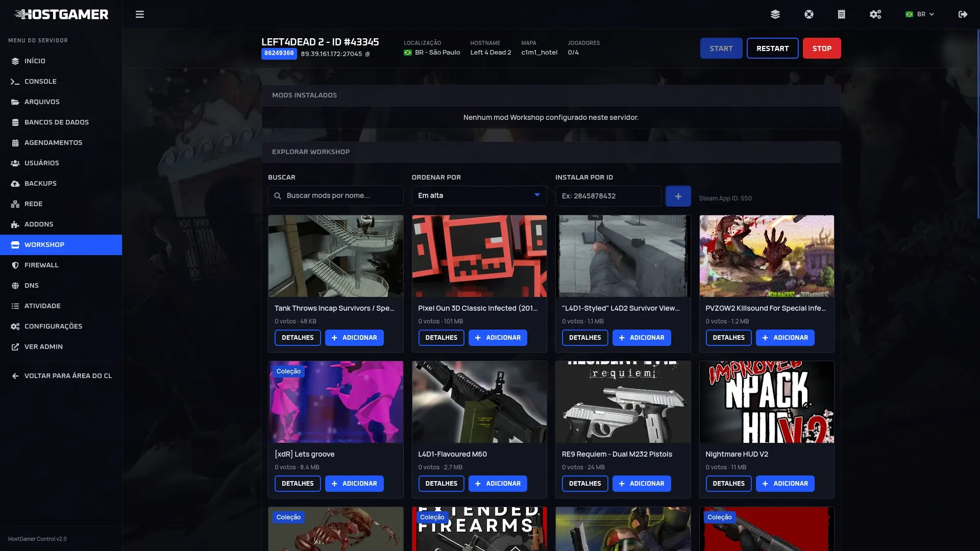Open the BR language dropdown
The width and height of the screenshot is (980, 551).
coord(920,14)
